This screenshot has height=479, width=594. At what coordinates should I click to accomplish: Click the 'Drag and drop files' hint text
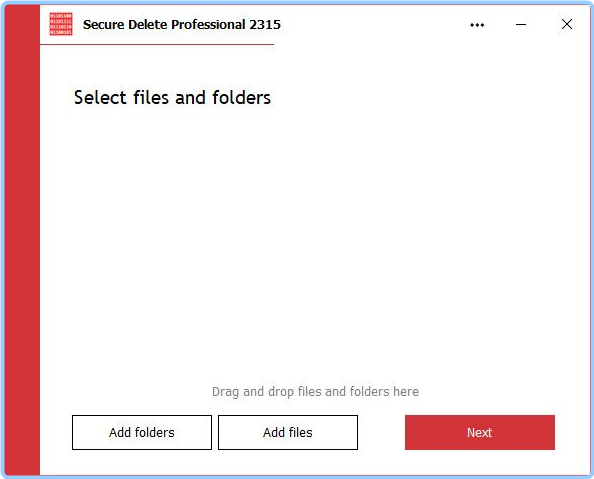point(315,391)
